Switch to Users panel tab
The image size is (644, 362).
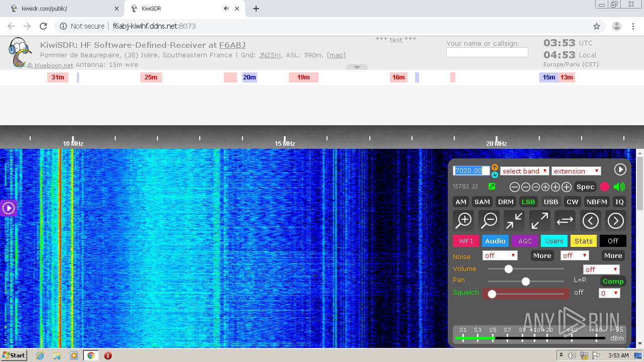[x=554, y=241]
